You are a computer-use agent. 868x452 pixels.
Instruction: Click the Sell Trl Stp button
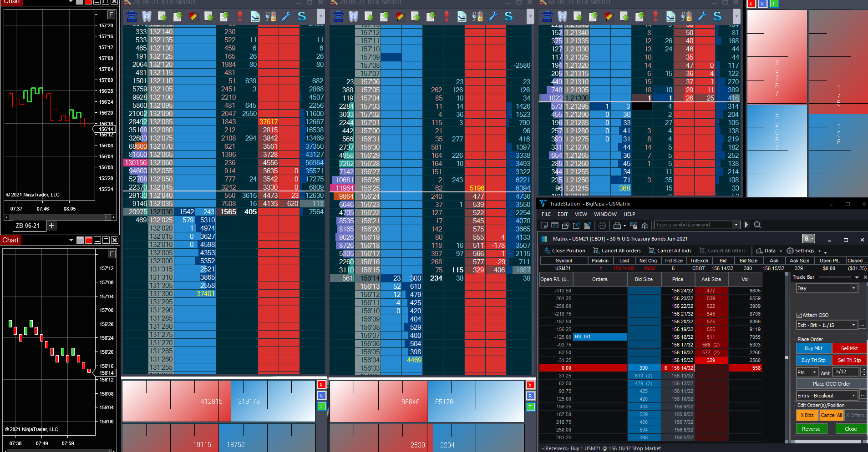849,360
